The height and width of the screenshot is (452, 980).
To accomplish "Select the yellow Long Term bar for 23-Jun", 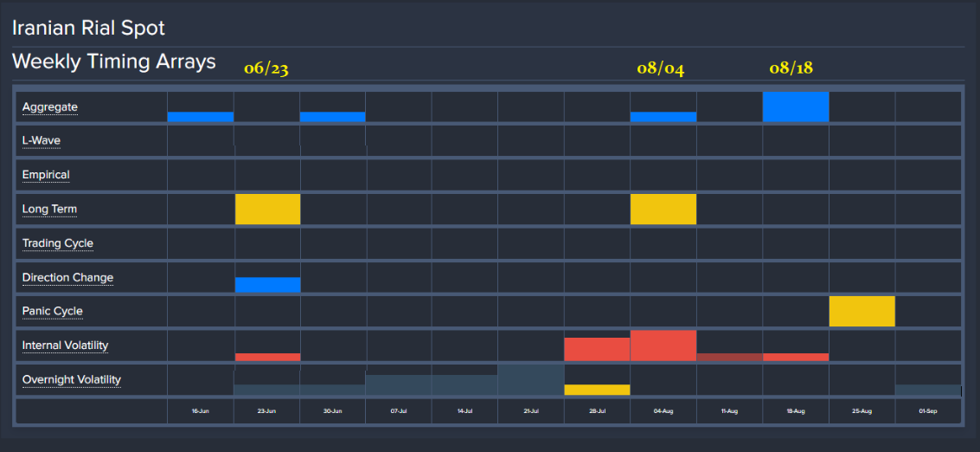I will pyautogui.click(x=267, y=210).
